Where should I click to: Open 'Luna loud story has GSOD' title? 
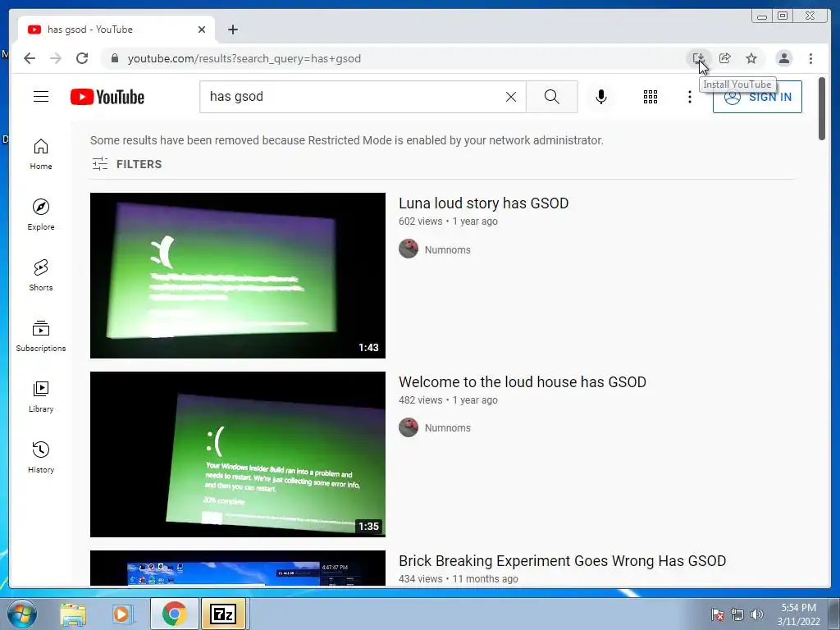coord(483,203)
